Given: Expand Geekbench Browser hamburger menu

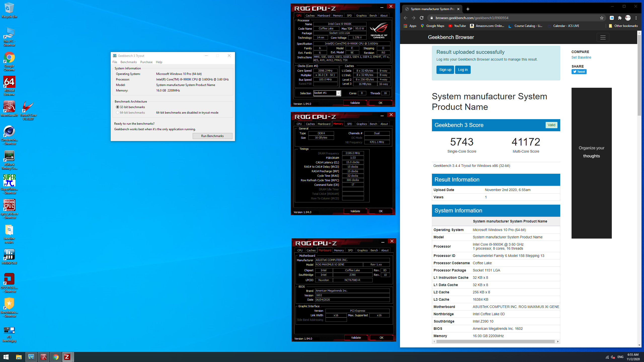Looking at the screenshot, I should (603, 37).
